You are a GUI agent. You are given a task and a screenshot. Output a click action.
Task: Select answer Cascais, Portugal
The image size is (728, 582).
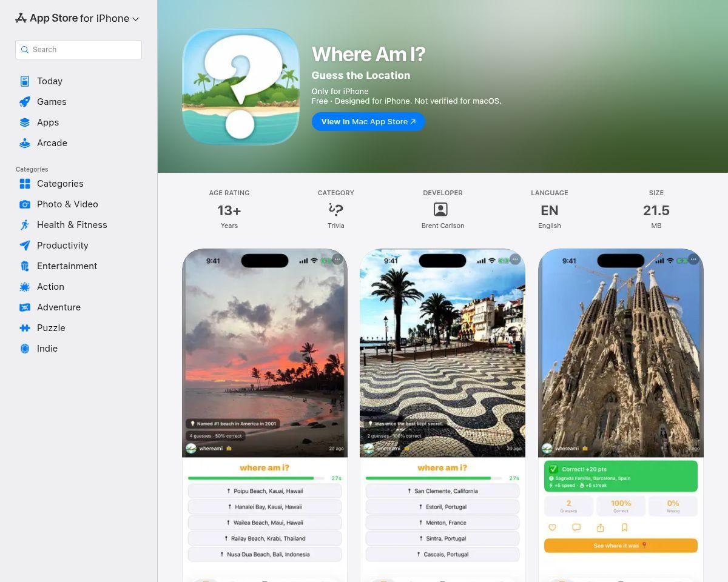pyautogui.click(x=442, y=554)
